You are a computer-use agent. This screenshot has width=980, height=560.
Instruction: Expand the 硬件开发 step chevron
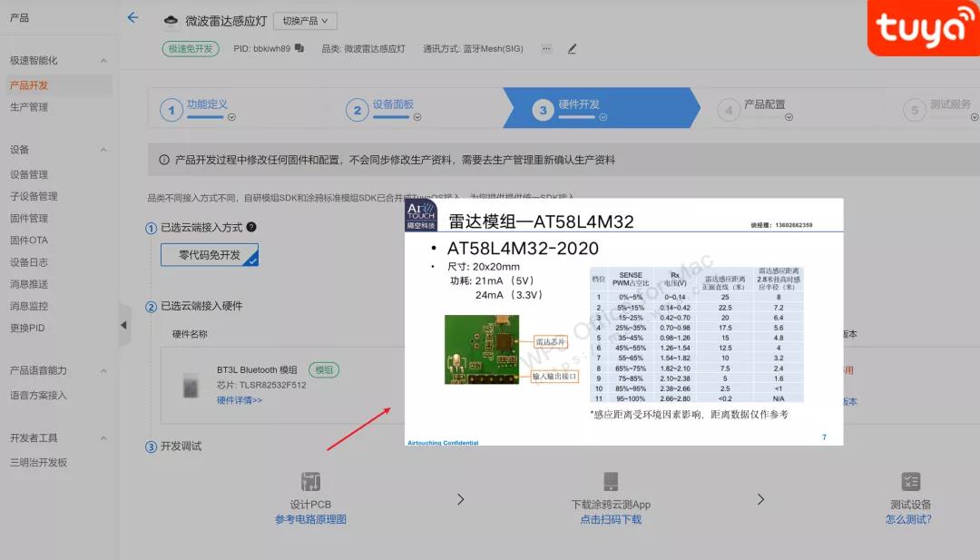pos(603,117)
